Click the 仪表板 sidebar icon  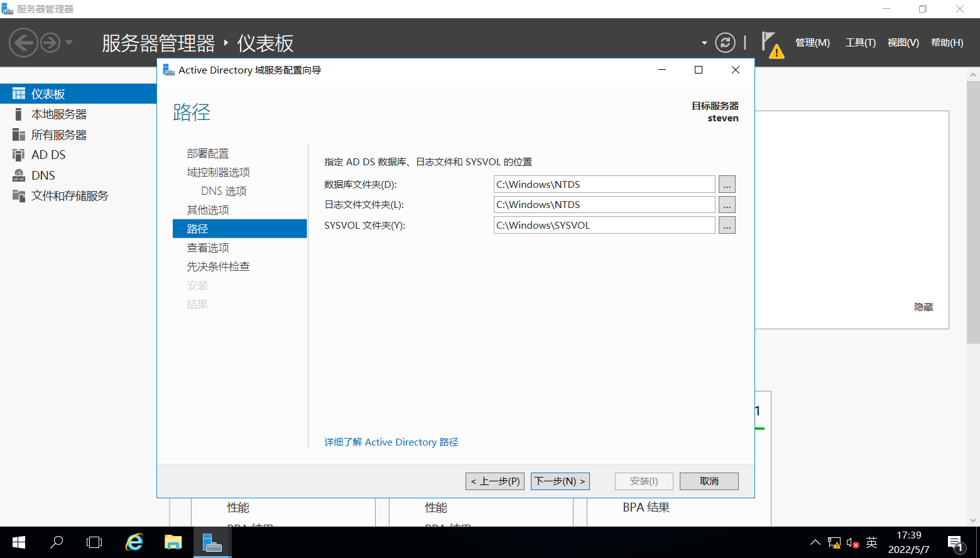point(19,94)
